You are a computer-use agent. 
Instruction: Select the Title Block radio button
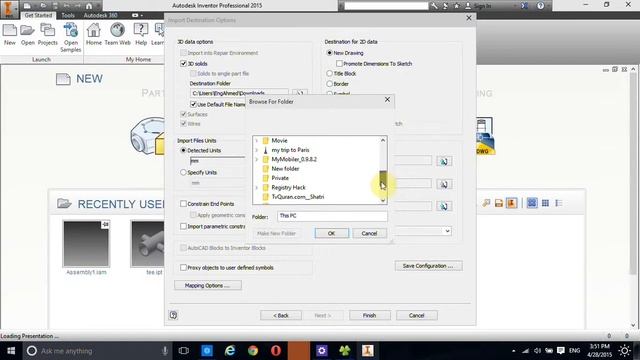tap(329, 73)
